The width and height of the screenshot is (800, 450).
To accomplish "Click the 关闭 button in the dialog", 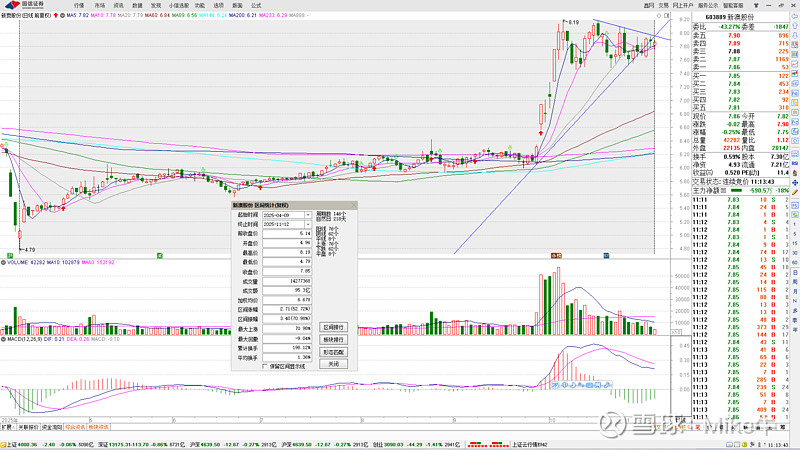I will [334, 365].
